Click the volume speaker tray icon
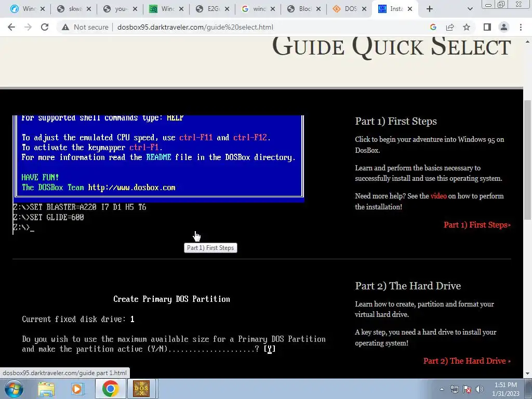Viewport: 532px width, 399px height. [x=480, y=389]
